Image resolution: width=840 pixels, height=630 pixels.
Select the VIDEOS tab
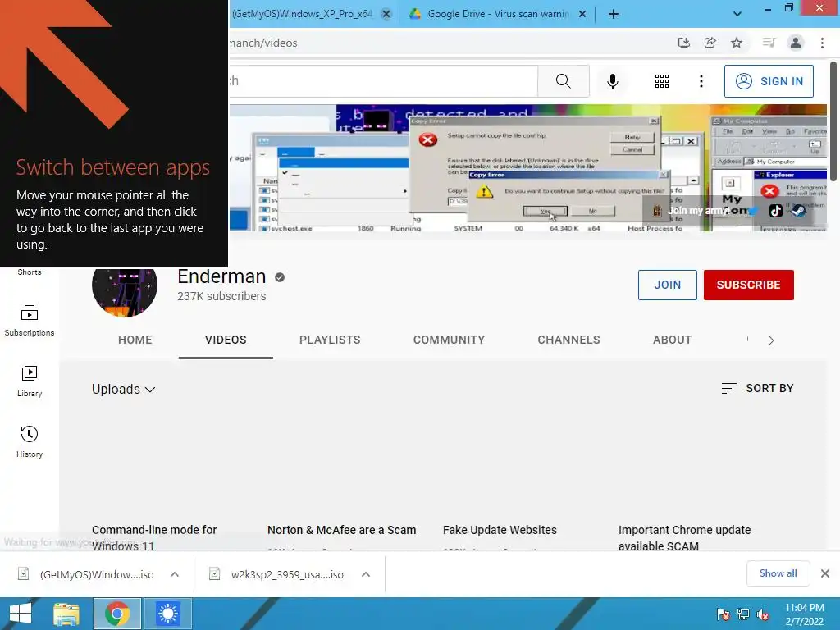(x=226, y=340)
